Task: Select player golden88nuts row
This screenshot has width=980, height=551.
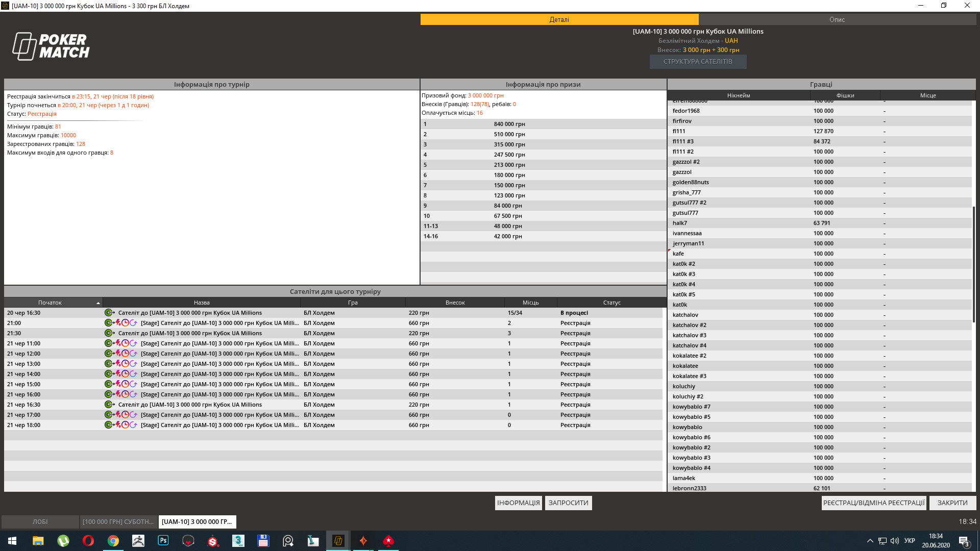Action: (x=820, y=182)
